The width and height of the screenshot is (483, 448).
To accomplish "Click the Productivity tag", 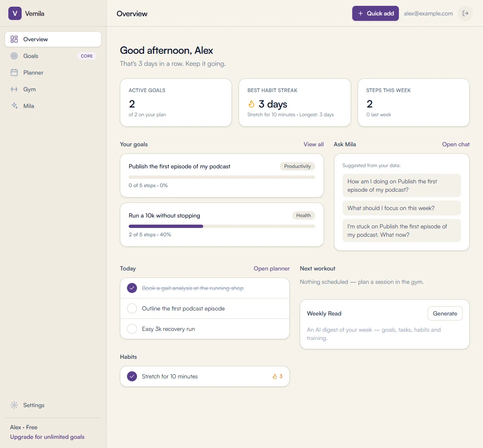I will (297, 166).
